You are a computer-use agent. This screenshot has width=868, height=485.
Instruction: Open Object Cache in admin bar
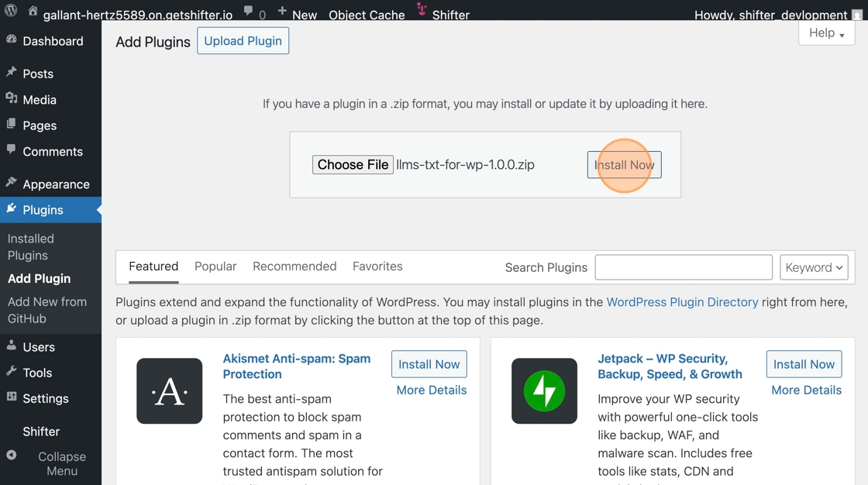[x=367, y=15]
